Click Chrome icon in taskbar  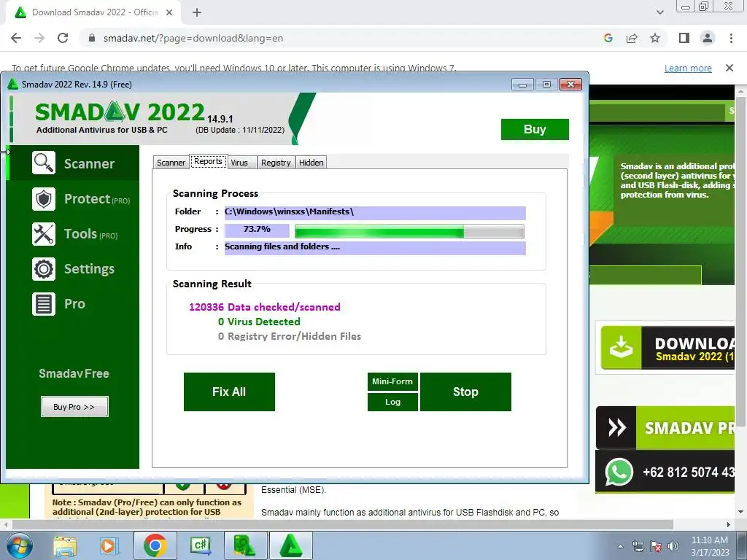coord(155,545)
